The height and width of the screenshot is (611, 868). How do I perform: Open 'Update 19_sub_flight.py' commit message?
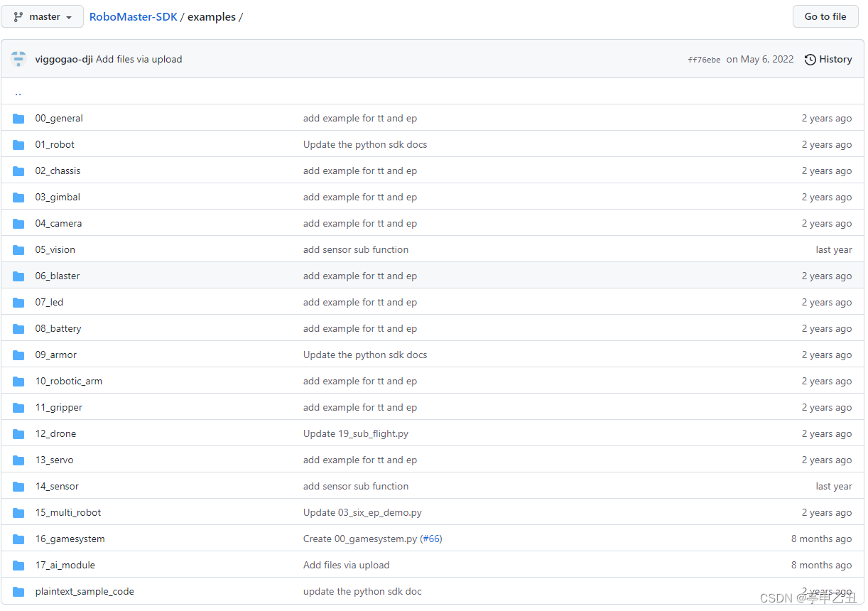[356, 434]
